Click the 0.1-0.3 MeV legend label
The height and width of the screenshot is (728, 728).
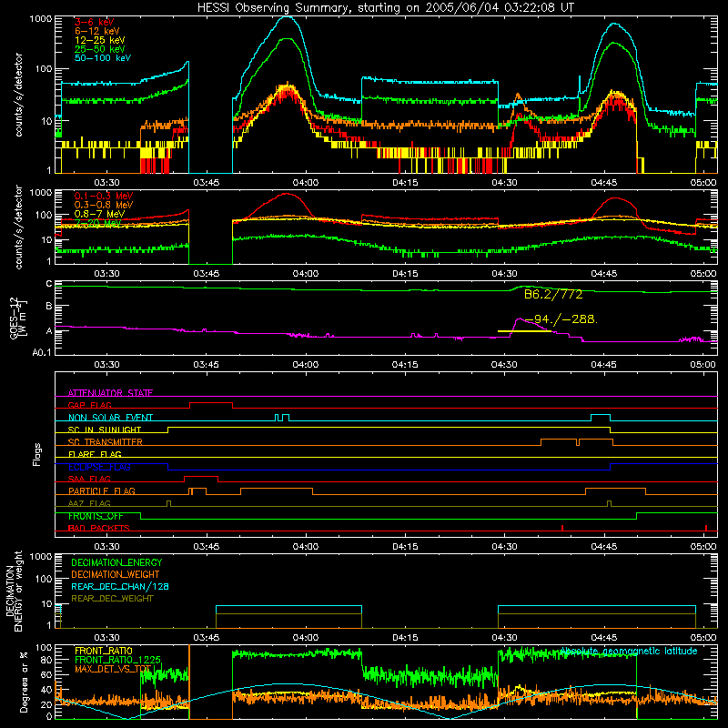(104, 196)
